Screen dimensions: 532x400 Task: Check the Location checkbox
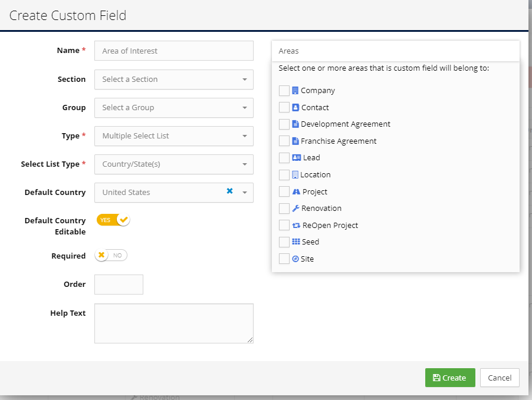pyautogui.click(x=284, y=175)
